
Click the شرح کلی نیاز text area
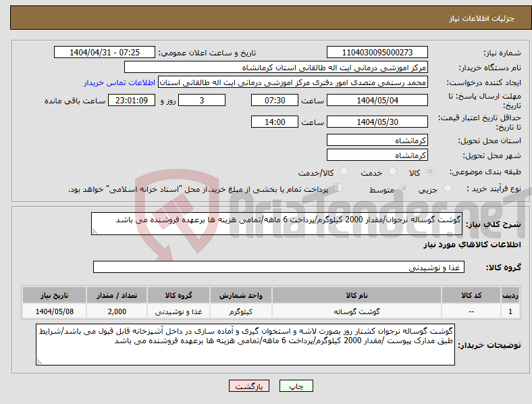(277, 224)
